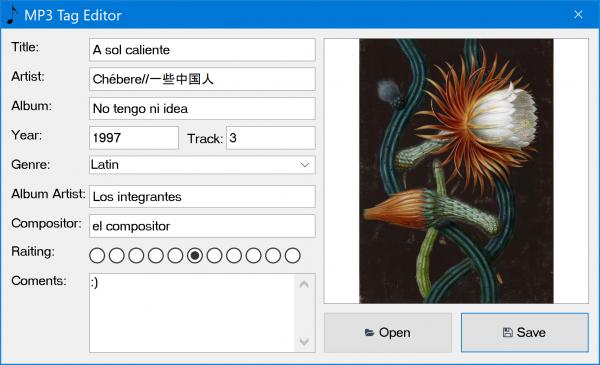The height and width of the screenshot is (365, 600).
Task: Click inside the Title field 'A sol caliente'
Action: 202,50
